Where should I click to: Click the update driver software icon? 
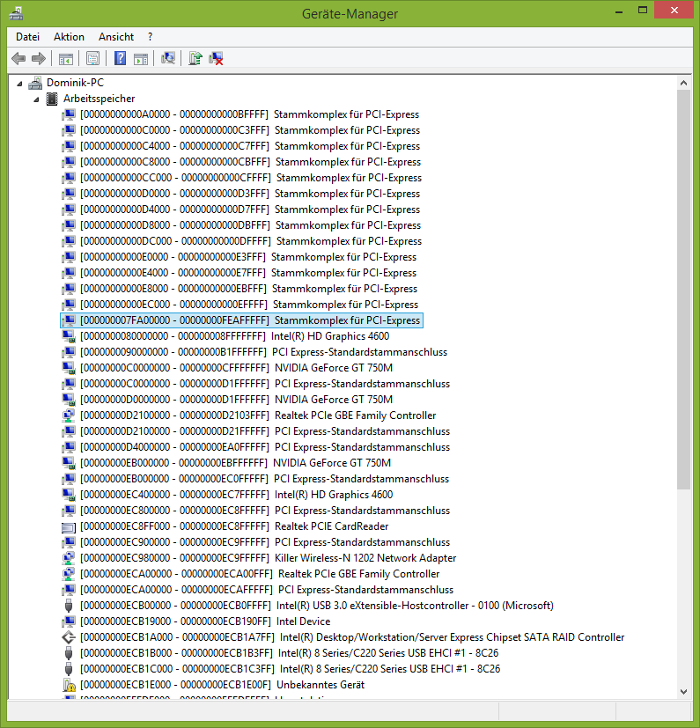point(195,58)
